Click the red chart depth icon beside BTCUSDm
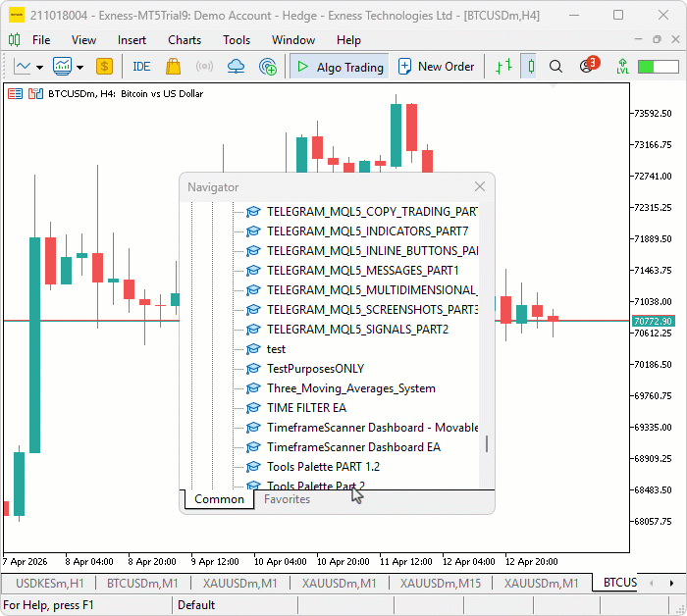Image resolution: width=687 pixels, height=616 pixels. click(x=35, y=94)
